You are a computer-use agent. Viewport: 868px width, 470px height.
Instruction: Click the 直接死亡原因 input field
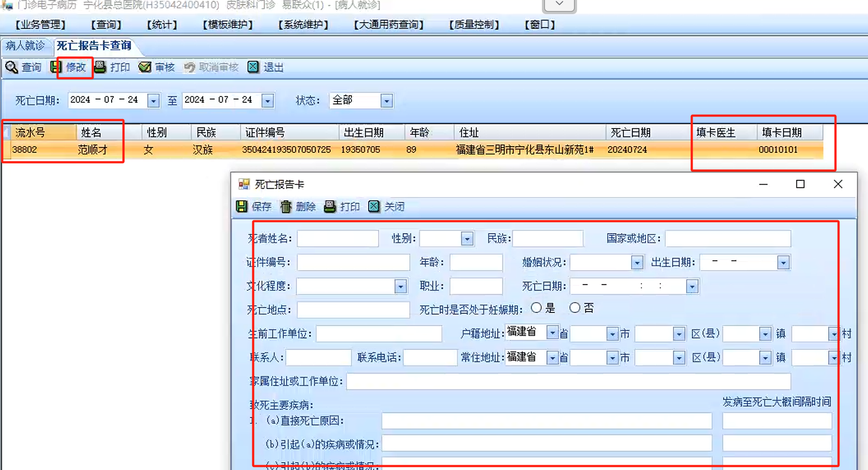click(x=547, y=421)
